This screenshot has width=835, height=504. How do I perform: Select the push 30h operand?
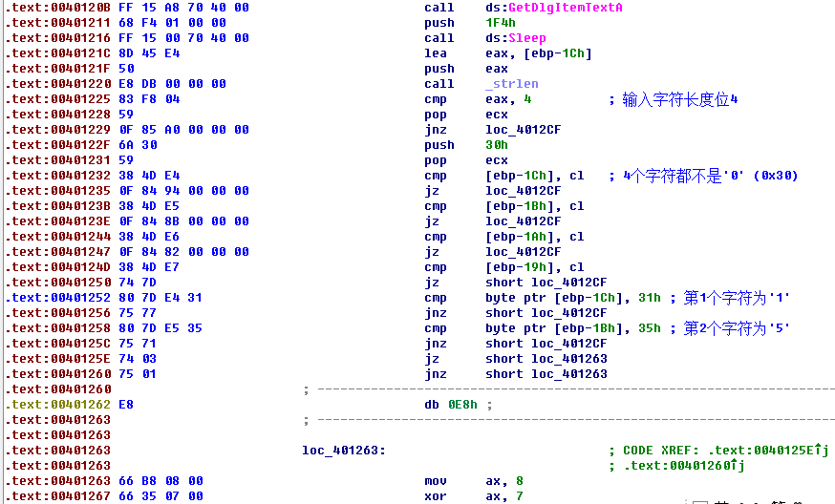(x=496, y=145)
